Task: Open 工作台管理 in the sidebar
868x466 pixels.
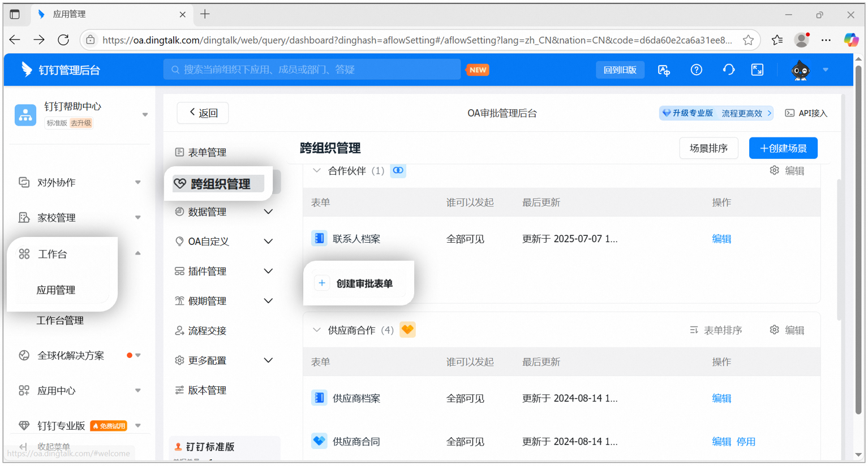Action: [x=60, y=321]
